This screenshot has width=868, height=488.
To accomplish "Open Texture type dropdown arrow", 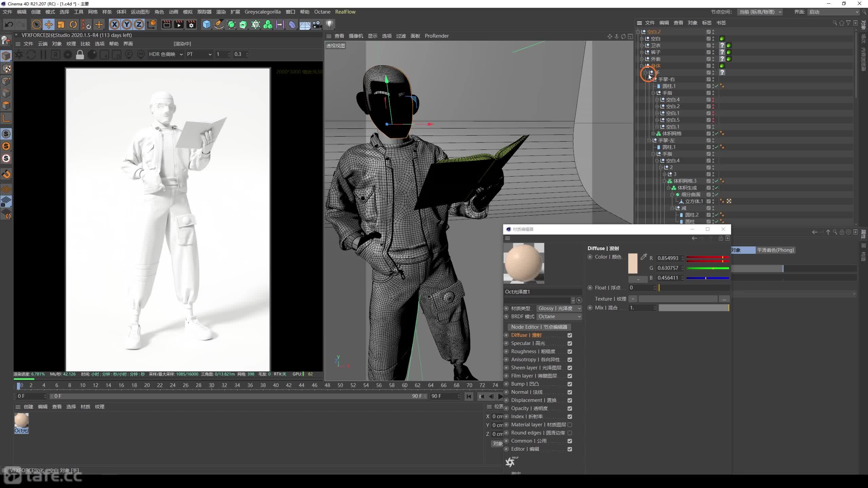I will click(633, 299).
